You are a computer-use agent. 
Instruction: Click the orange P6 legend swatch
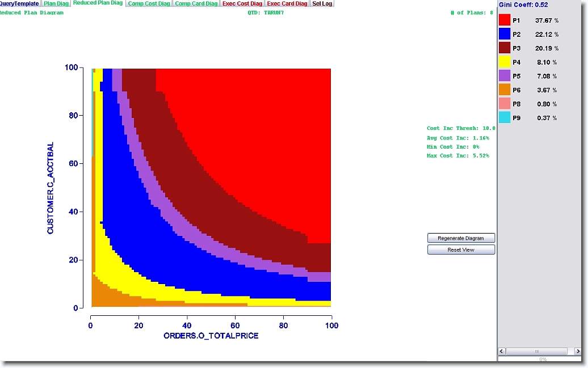pos(505,90)
